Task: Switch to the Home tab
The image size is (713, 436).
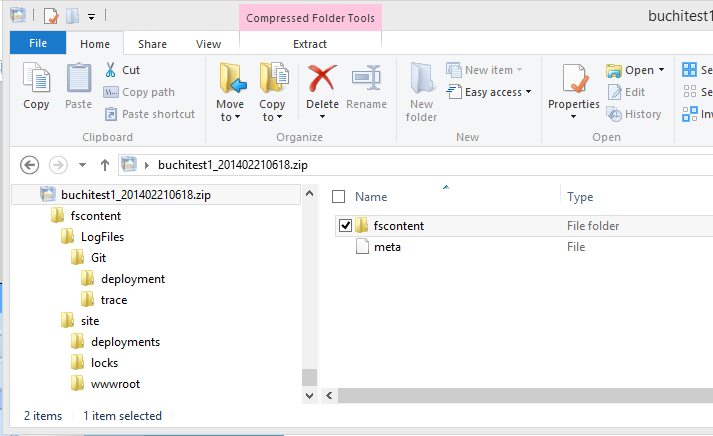Action: click(95, 44)
